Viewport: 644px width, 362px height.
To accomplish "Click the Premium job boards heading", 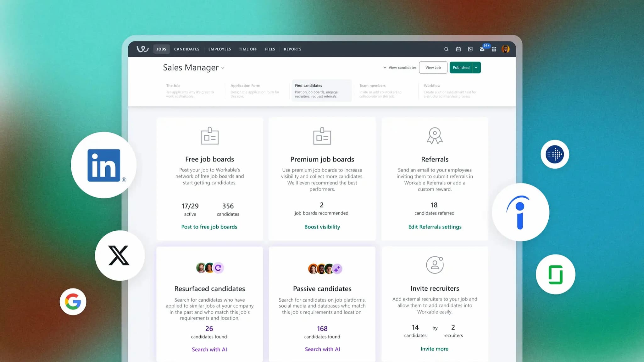I will pos(322,159).
